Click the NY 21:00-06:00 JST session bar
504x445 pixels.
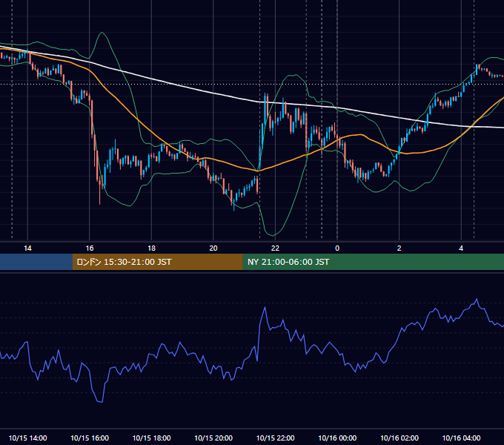(x=373, y=262)
